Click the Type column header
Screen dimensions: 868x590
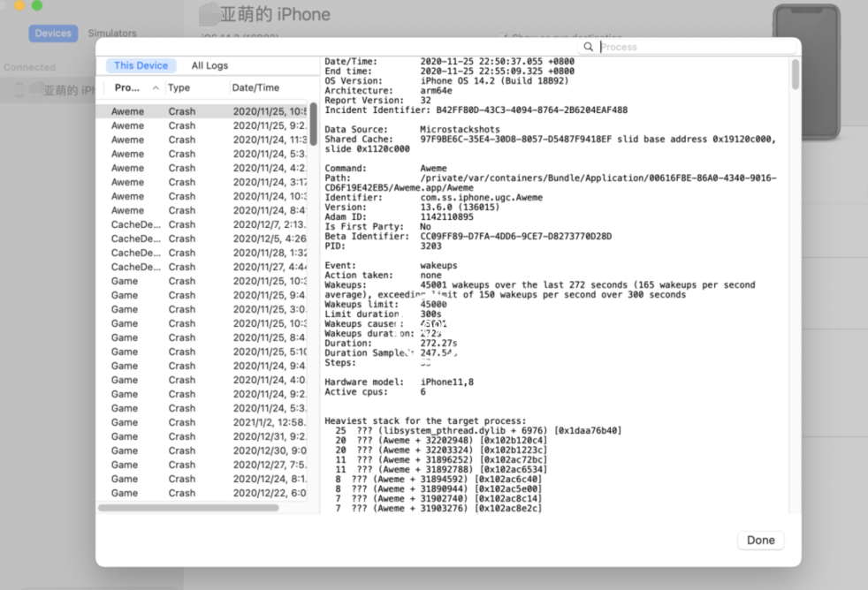pyautogui.click(x=179, y=87)
